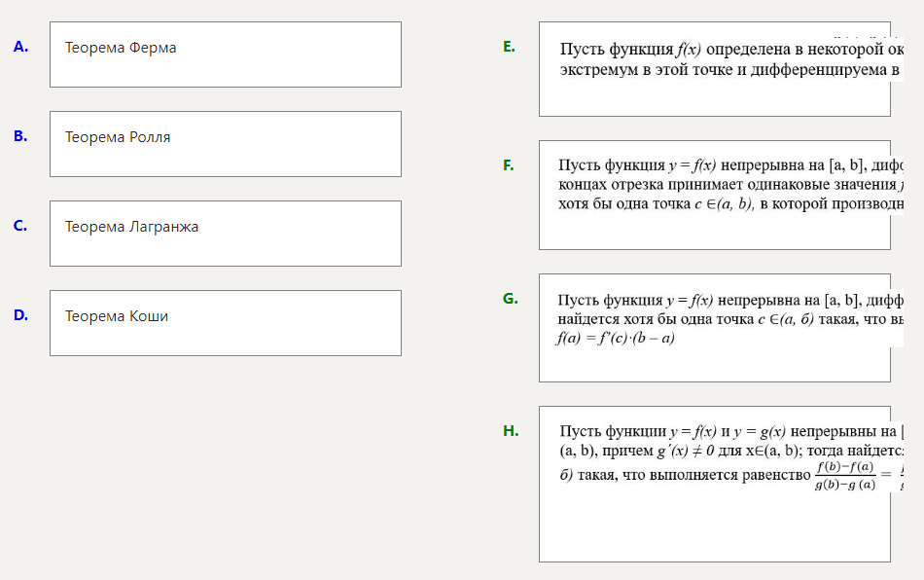This screenshot has width=924, height=580.
Task: Click the green letter G label
Action: (x=510, y=299)
